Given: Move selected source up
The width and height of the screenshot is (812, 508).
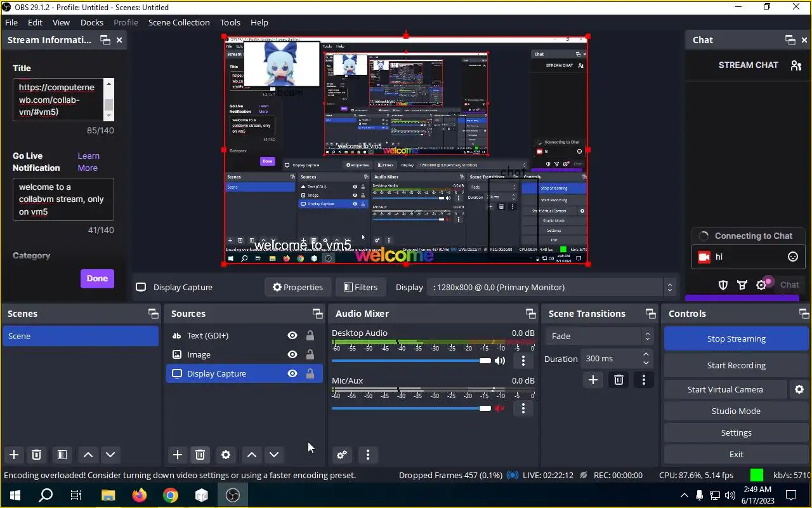Looking at the screenshot, I should point(252,455).
